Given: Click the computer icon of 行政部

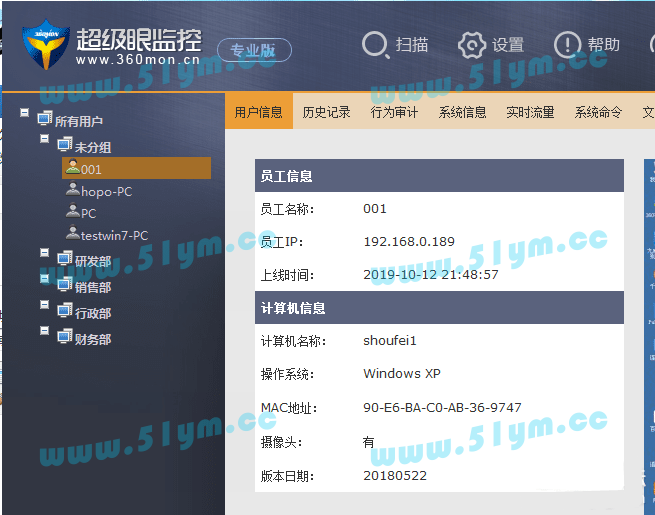Looking at the screenshot, I should pos(65,310).
